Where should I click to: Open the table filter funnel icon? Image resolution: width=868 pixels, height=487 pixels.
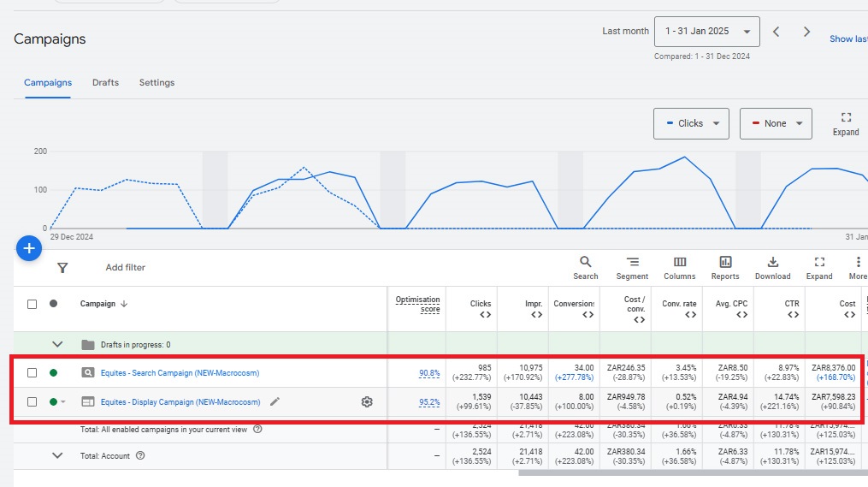[62, 268]
